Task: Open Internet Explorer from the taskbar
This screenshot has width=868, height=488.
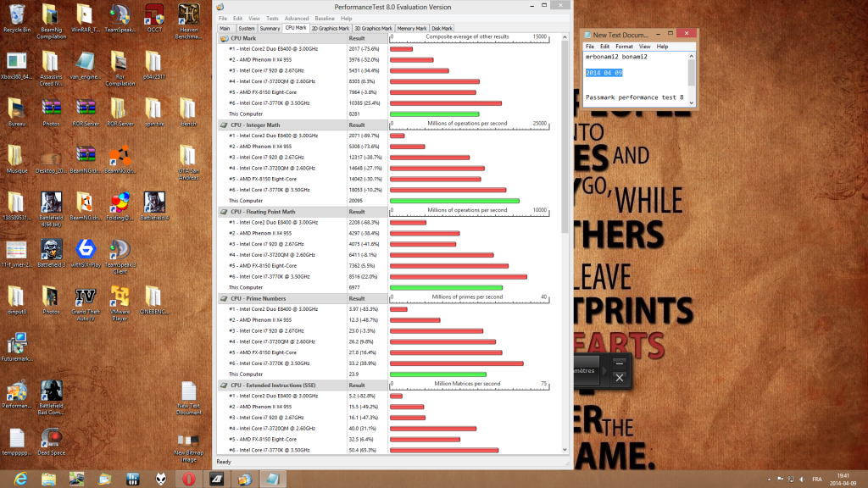Action: (20, 480)
